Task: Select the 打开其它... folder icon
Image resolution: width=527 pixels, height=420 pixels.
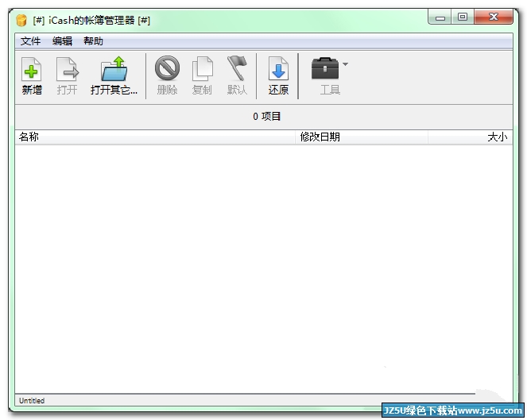Action: click(x=114, y=69)
